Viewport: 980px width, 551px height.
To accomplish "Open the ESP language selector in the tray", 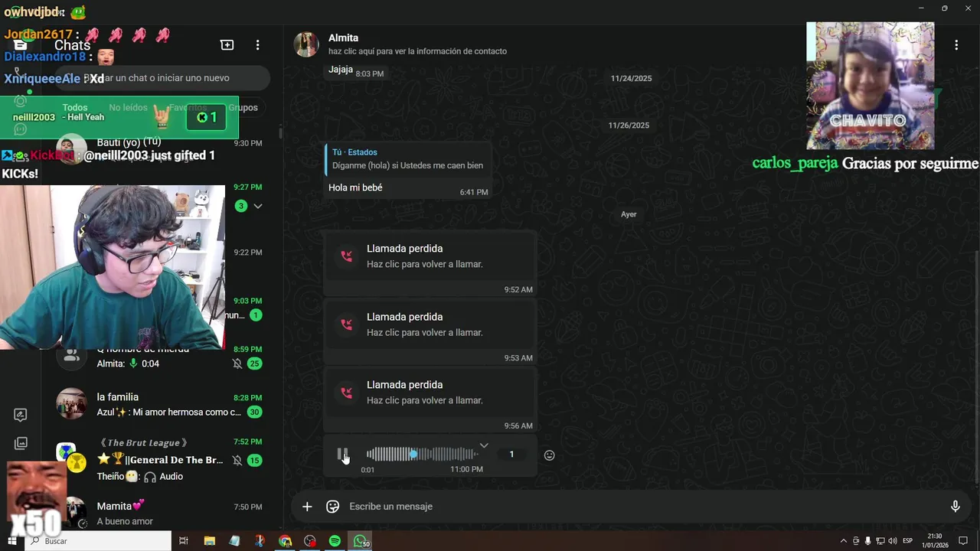I will click(907, 541).
